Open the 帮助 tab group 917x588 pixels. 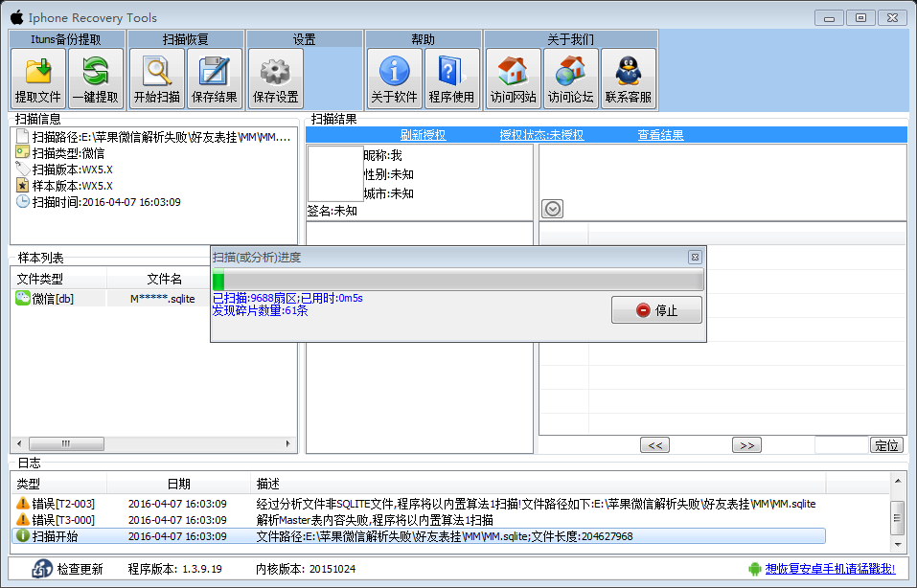pyautogui.click(x=423, y=39)
